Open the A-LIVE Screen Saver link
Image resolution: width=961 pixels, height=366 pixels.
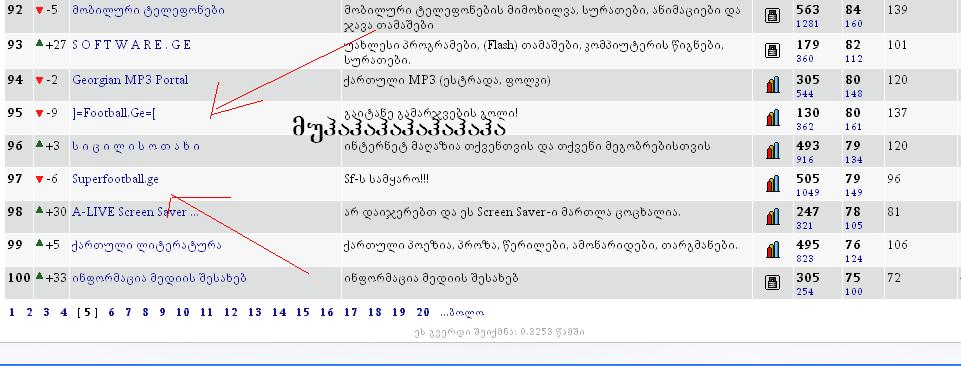pyautogui.click(x=135, y=212)
